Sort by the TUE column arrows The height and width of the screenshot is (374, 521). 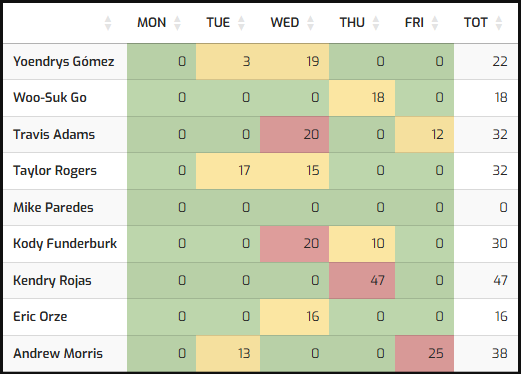pyautogui.click(x=241, y=23)
